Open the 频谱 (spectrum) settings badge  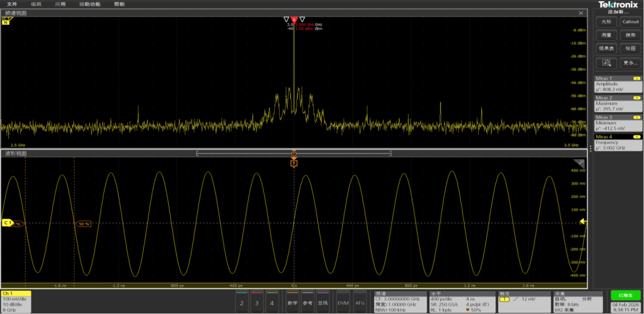click(x=401, y=301)
